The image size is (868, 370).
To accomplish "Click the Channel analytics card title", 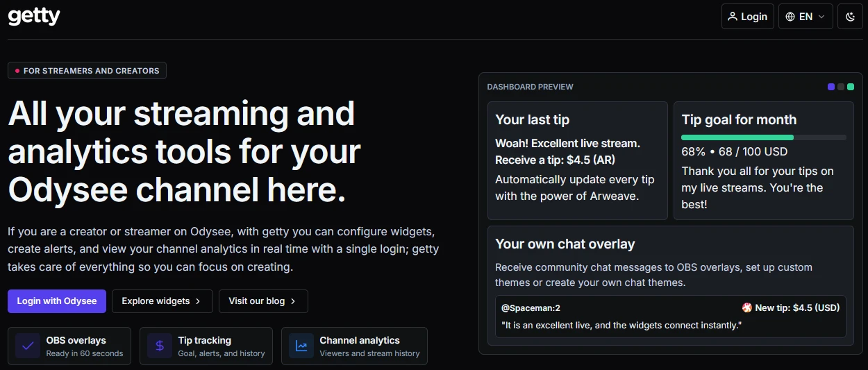I will (x=359, y=340).
